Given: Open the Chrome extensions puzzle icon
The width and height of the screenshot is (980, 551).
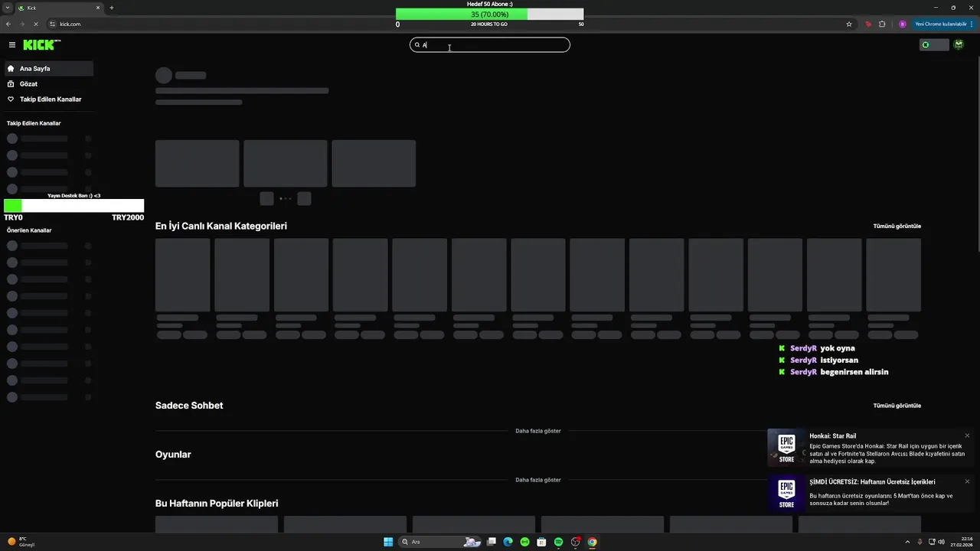Looking at the screenshot, I should point(882,24).
